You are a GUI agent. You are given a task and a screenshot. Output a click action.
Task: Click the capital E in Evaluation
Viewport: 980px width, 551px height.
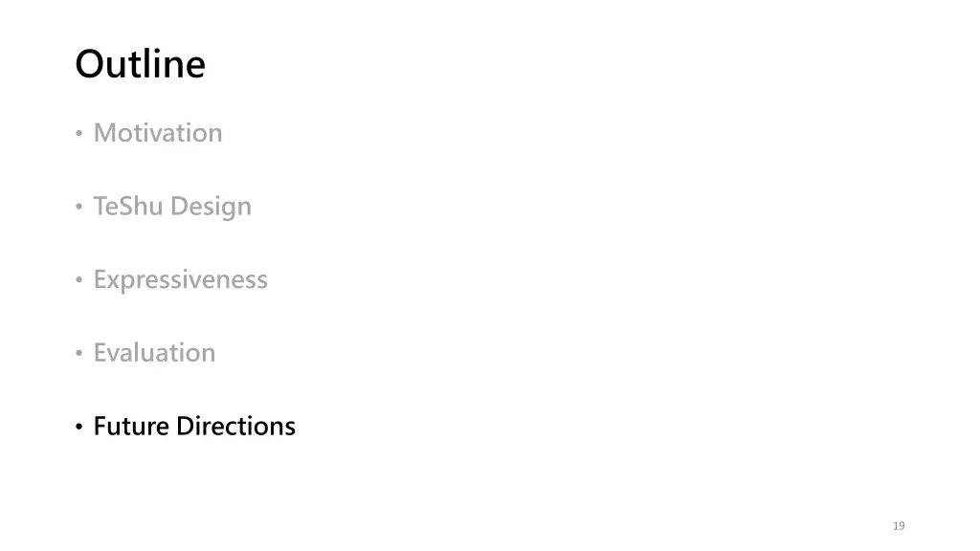pyautogui.click(x=100, y=353)
